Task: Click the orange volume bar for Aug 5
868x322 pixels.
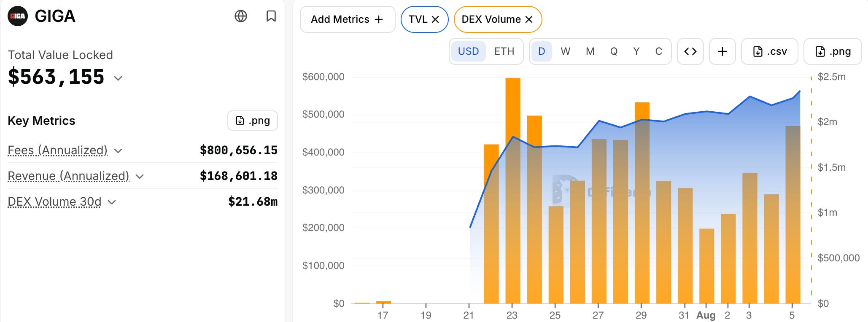Action: tap(793, 215)
